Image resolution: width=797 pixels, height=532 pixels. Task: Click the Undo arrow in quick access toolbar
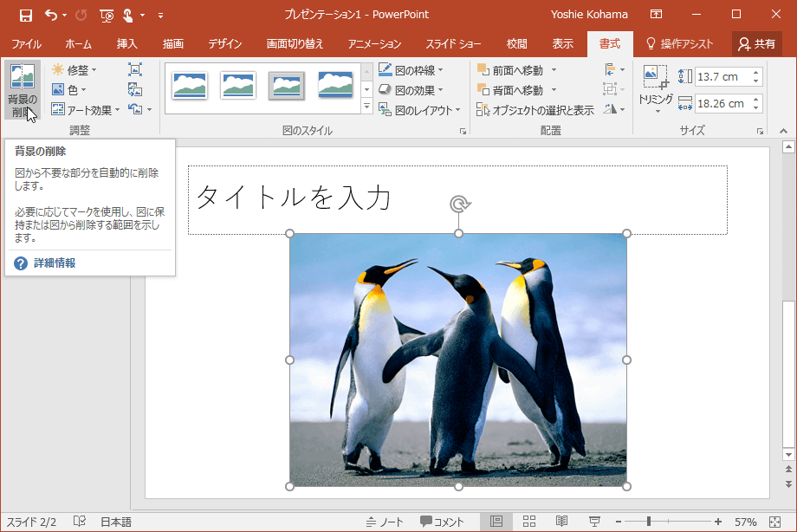pos(51,15)
